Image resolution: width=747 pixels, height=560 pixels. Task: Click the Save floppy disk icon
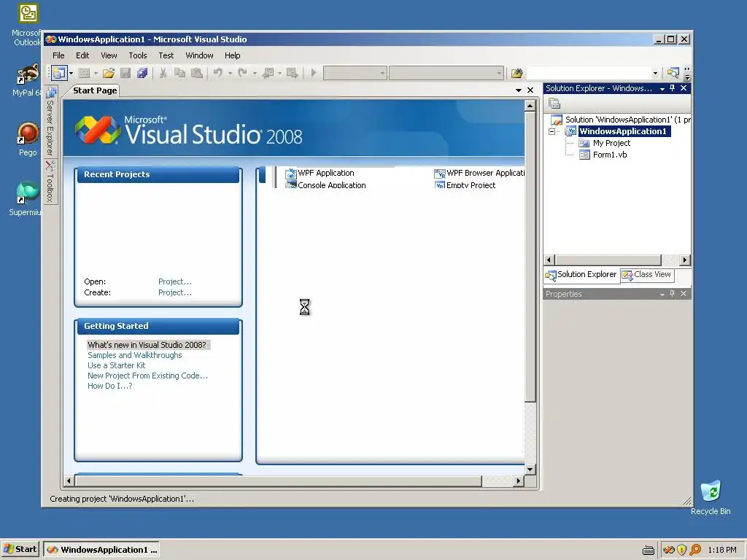125,73
